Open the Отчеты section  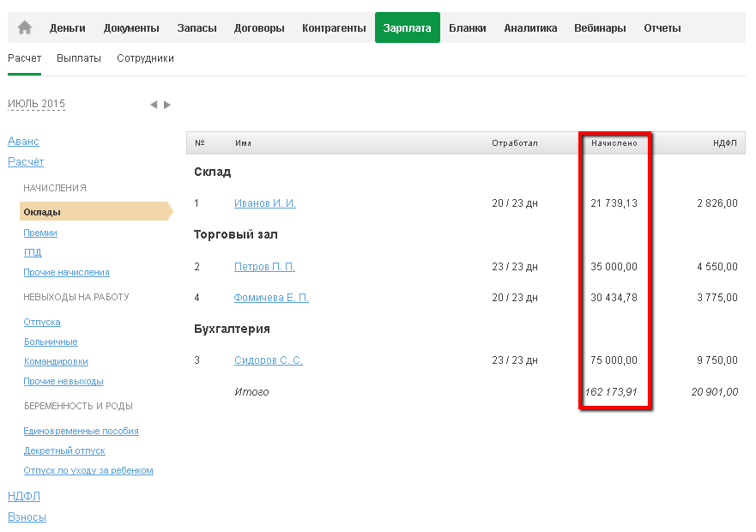click(x=662, y=28)
